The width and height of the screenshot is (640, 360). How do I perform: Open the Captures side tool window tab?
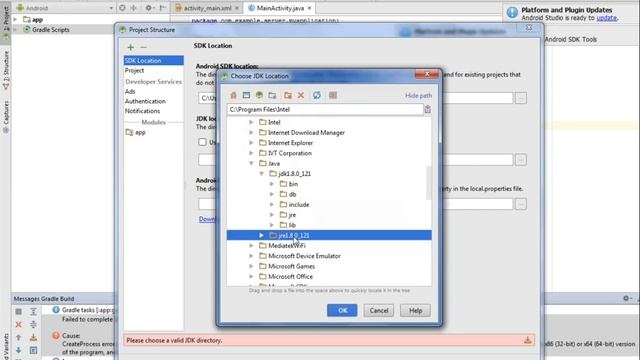(6, 117)
